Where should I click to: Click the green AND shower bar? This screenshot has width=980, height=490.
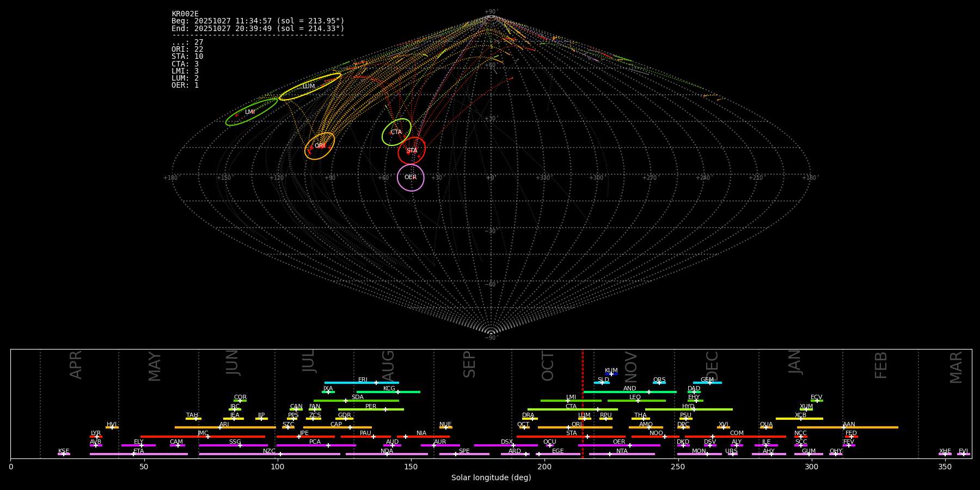coord(629,392)
